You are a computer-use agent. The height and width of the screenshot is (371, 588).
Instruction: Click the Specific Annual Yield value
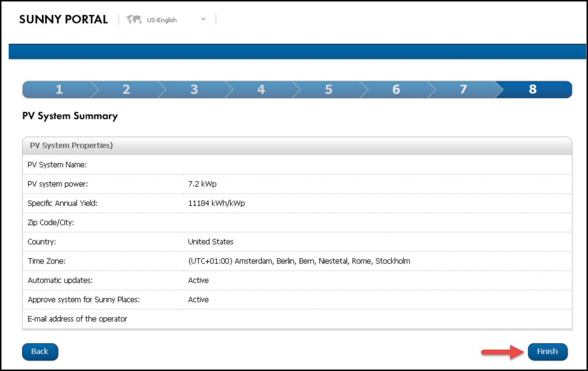pos(216,203)
